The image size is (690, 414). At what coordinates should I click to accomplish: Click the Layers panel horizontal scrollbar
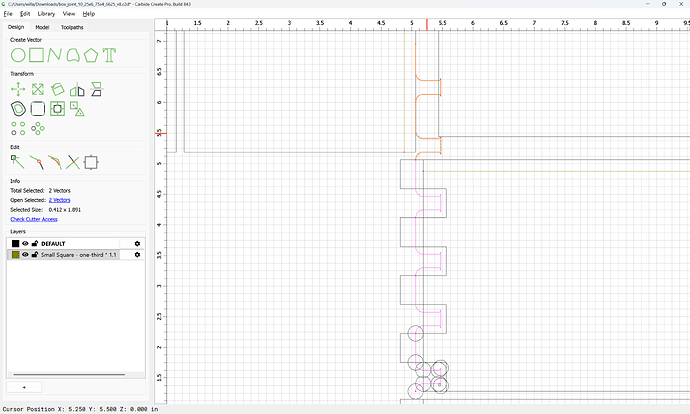69,375
